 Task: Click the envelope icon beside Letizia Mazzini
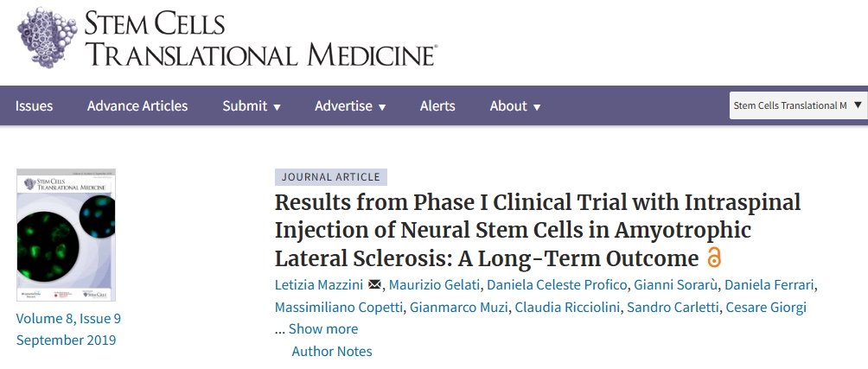(374, 285)
